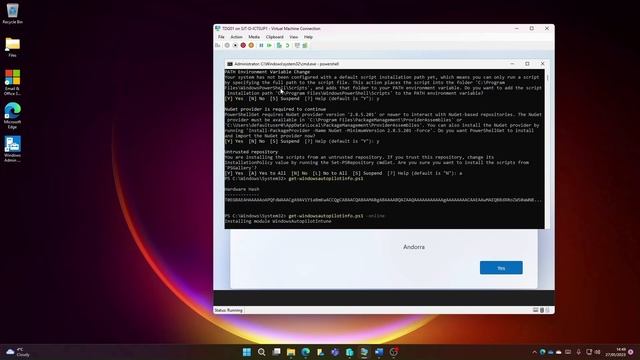Click the Revert toolbar icon
The height and width of the screenshot is (360, 640).
tap(287, 45)
